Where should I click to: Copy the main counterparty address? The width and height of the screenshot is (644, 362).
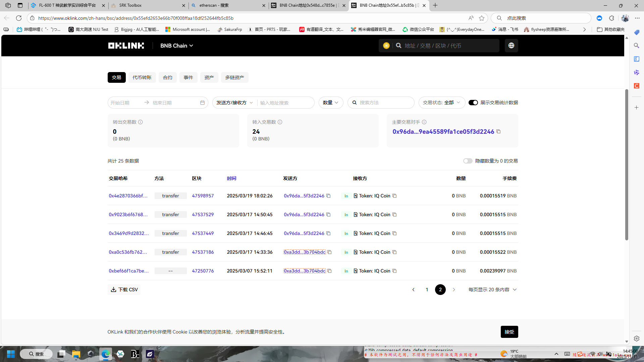[498, 132]
